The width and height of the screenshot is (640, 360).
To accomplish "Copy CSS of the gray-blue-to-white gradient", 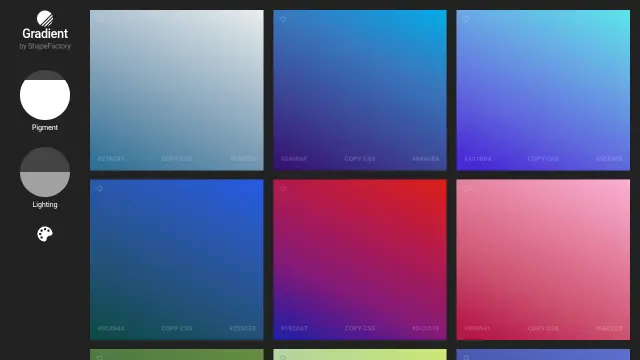I will (176, 159).
